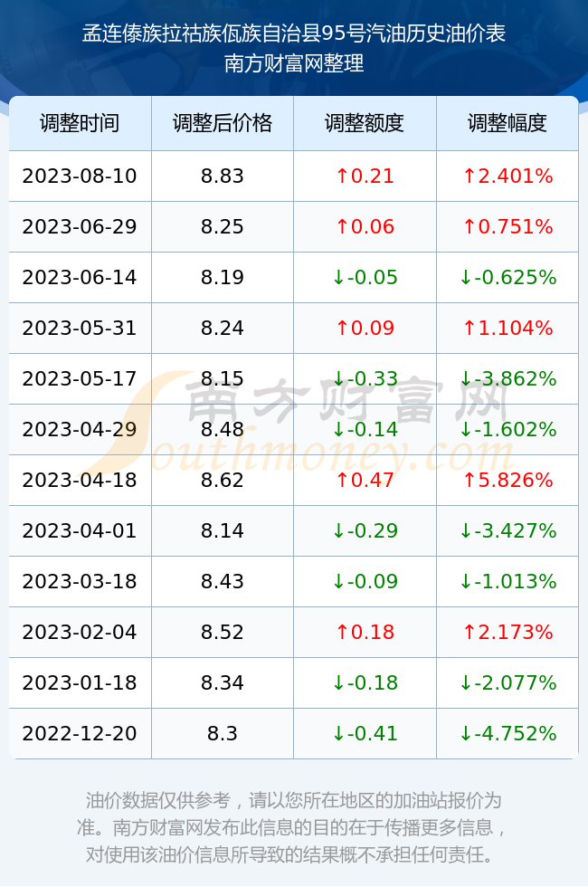This screenshot has width=588, height=887.
Task: Click the price 8.52 cell
Action: click(x=223, y=632)
